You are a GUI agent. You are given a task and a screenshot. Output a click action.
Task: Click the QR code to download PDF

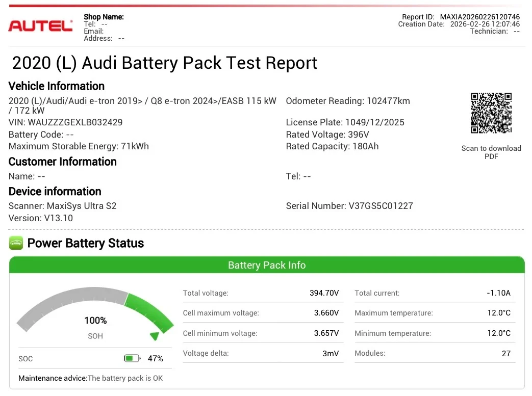coord(491,113)
